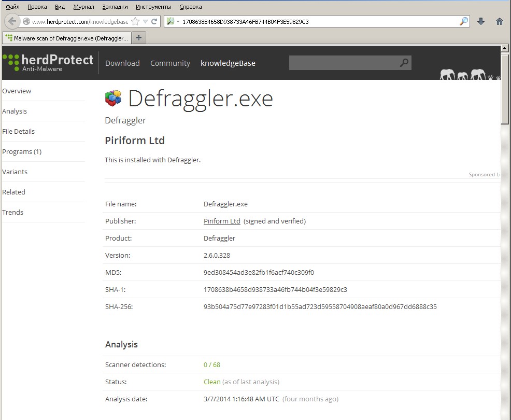Open Related in the sidebar
This screenshot has width=511, height=420.
(13, 192)
